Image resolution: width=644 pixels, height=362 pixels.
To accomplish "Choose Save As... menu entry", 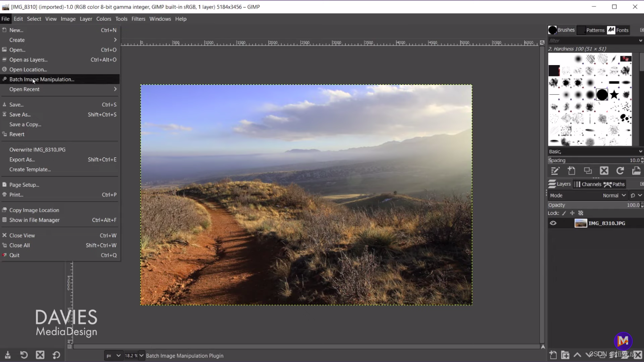I will click(60, 115).
